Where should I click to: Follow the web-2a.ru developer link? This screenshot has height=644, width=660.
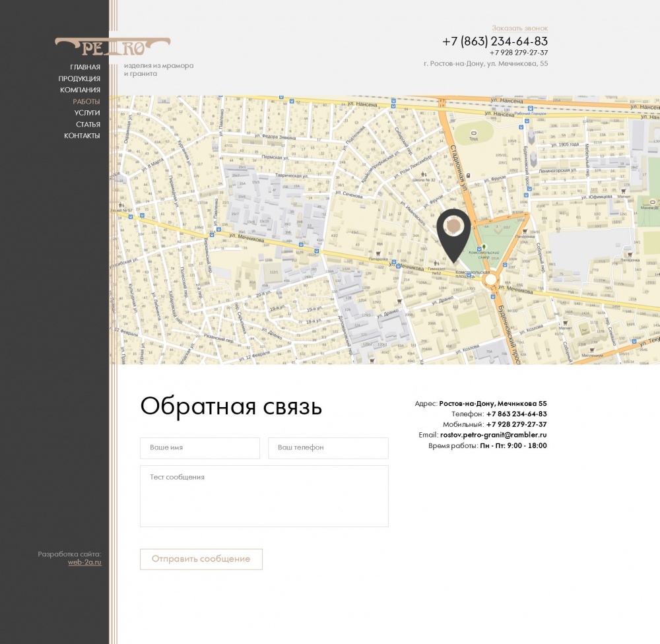84,562
